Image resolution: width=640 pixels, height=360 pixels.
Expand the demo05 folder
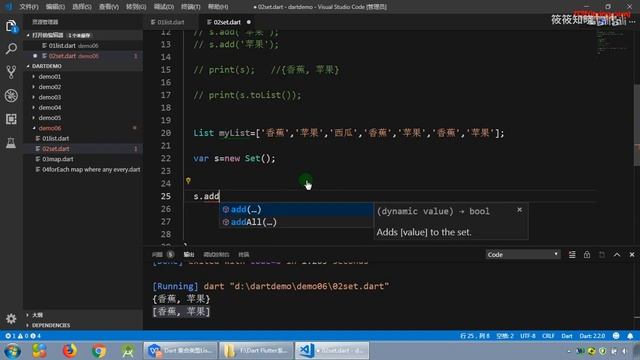[x=49, y=118]
